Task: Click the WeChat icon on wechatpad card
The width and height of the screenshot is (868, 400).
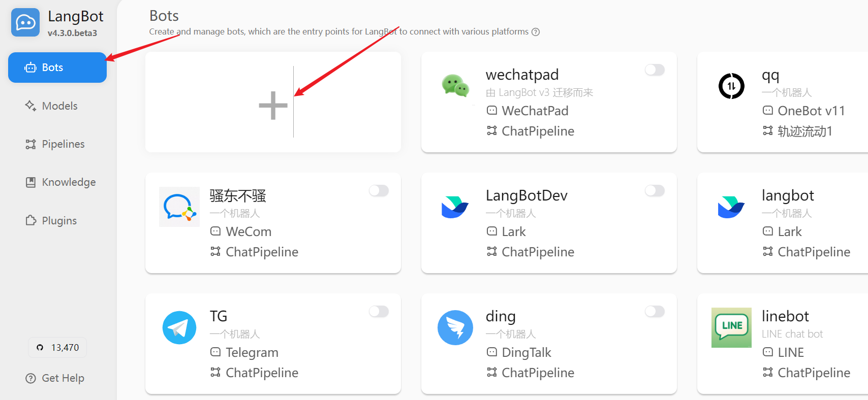Action: [455, 86]
